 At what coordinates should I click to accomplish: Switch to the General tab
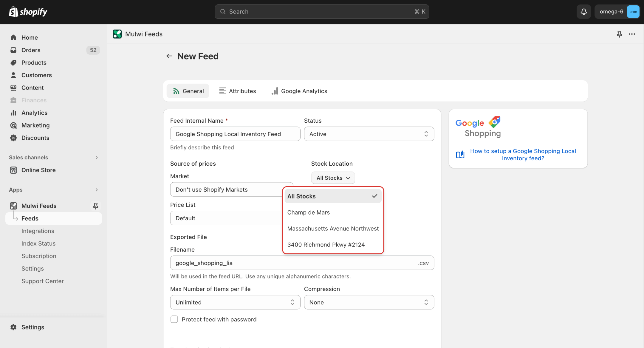(x=188, y=91)
